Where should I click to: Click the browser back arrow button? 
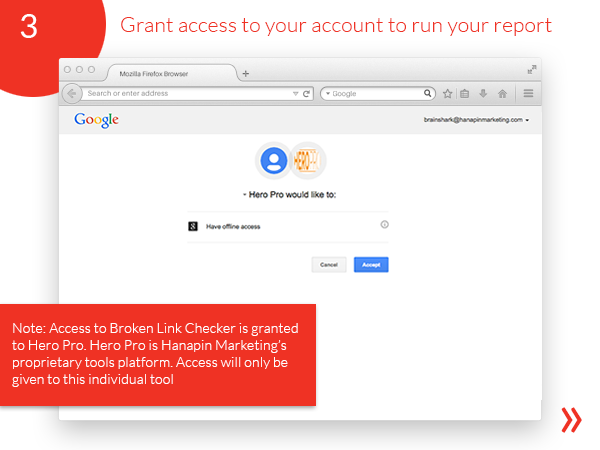pos(72,93)
